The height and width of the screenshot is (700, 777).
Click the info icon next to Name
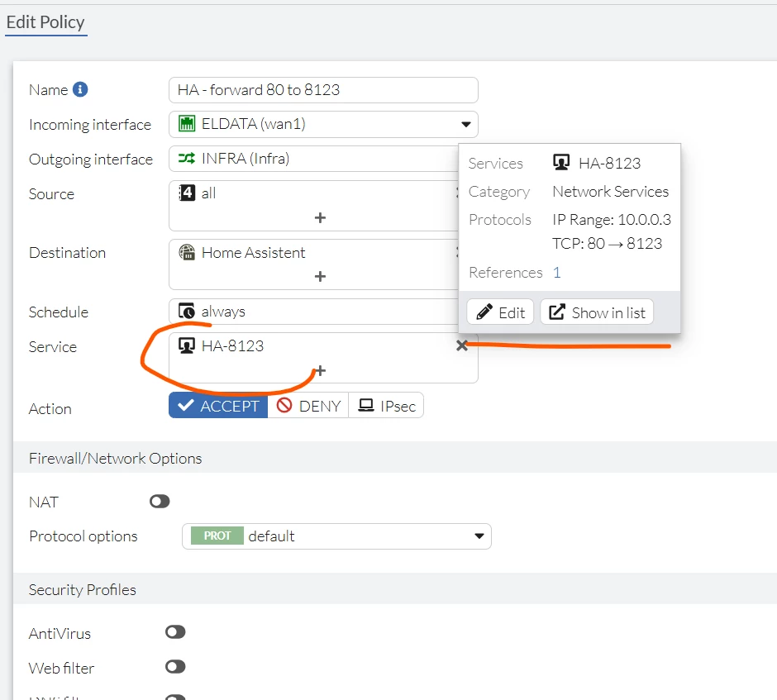(80, 89)
